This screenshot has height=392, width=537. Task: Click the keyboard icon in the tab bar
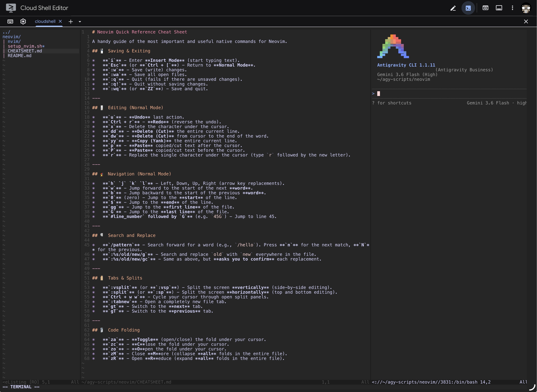10,21
